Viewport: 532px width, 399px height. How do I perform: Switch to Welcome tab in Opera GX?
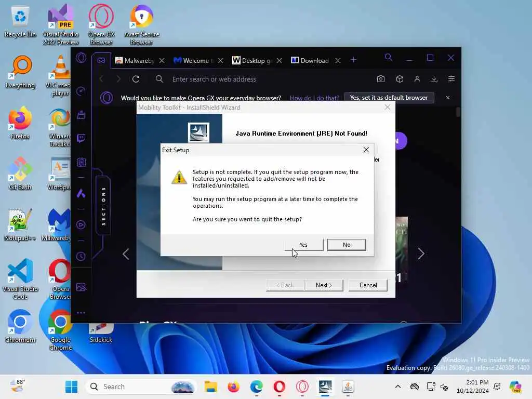tap(193, 60)
